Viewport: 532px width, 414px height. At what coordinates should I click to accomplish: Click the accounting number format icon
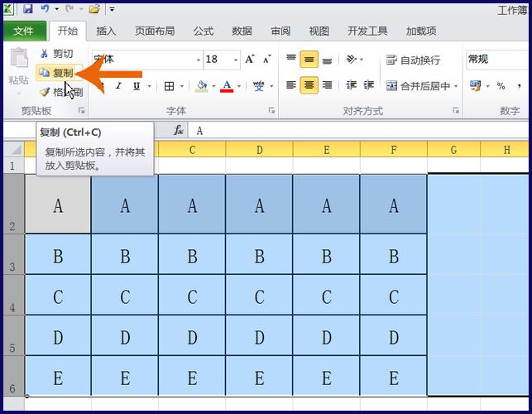tap(476, 85)
